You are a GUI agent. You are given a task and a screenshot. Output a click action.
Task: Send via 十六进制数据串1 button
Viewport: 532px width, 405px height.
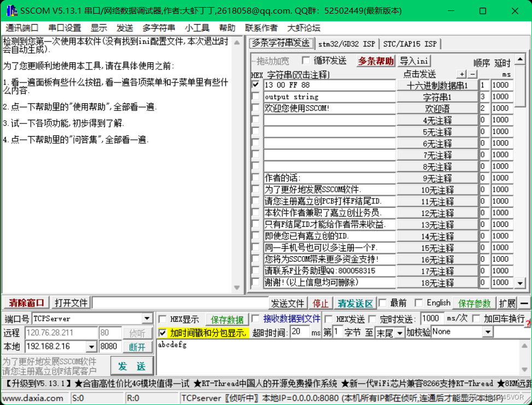[x=437, y=85]
